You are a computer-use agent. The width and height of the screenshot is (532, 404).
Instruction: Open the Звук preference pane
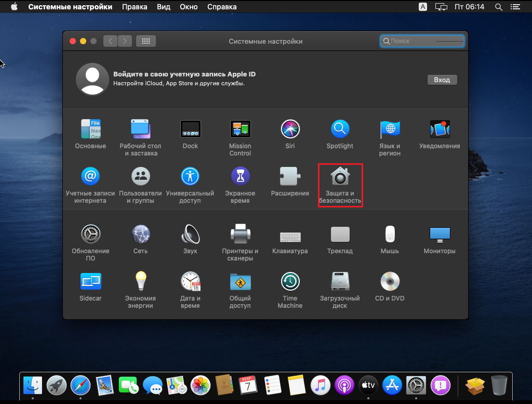tap(190, 234)
